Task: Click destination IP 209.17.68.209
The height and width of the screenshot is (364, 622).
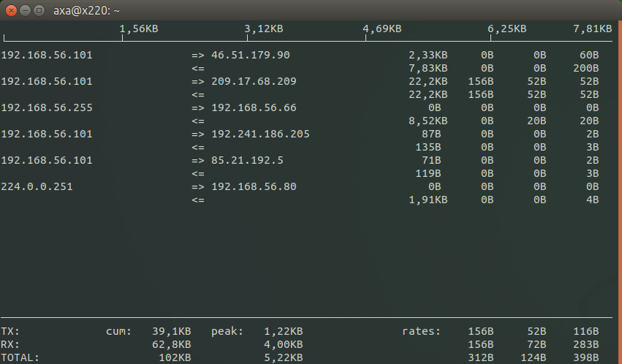Action: point(254,81)
